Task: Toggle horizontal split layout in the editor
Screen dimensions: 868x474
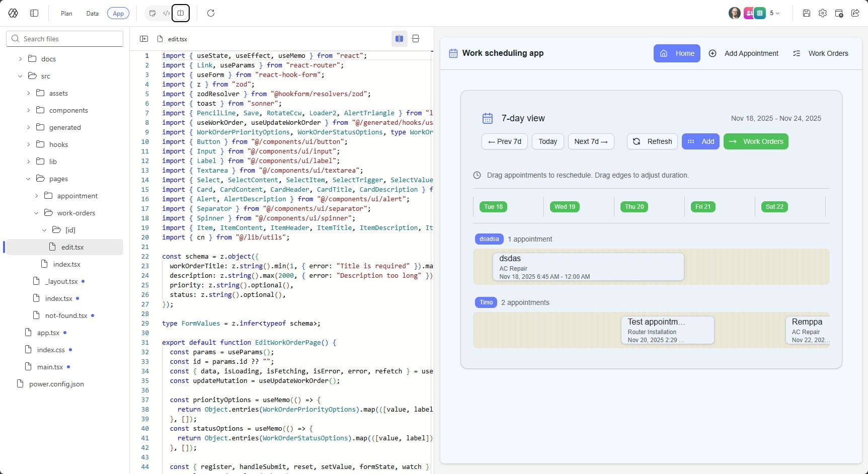Action: (x=416, y=38)
